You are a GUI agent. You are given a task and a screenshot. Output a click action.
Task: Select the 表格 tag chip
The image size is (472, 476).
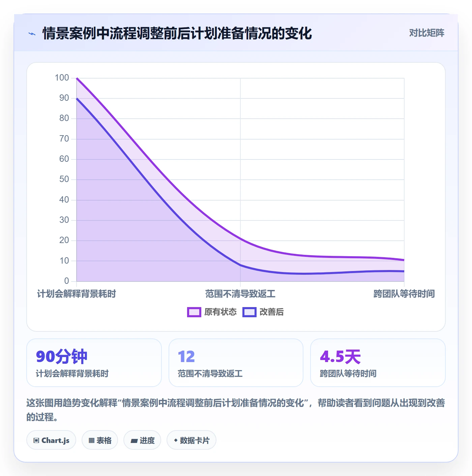pyautogui.click(x=100, y=440)
